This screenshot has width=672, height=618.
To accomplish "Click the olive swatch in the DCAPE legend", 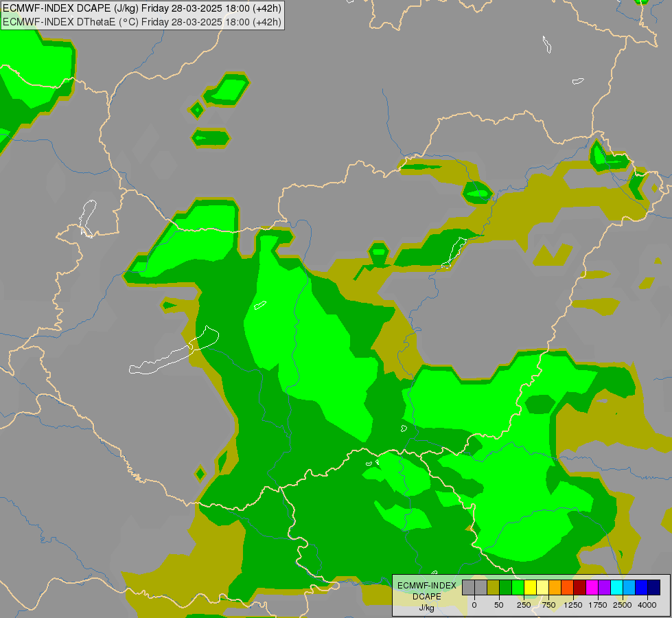I will coord(493,587).
